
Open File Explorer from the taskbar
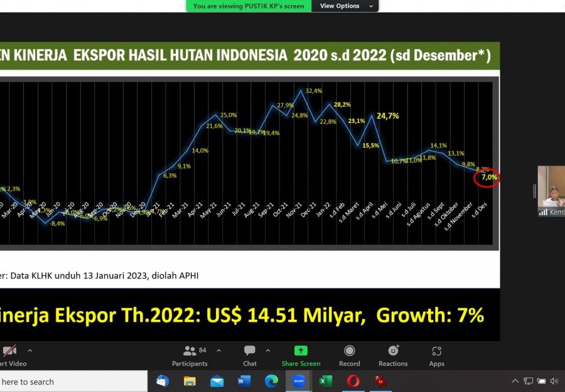coord(190,381)
